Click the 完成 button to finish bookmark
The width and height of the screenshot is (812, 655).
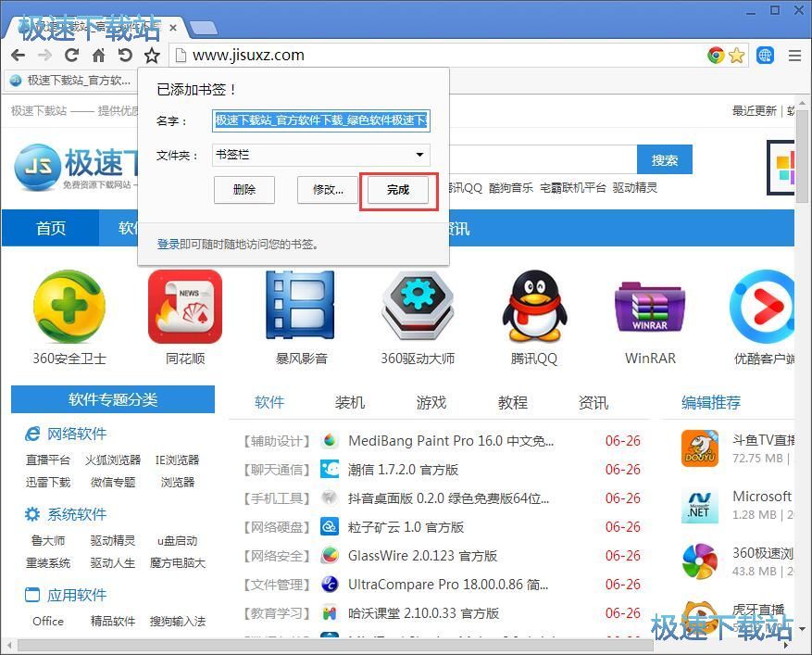pos(398,190)
